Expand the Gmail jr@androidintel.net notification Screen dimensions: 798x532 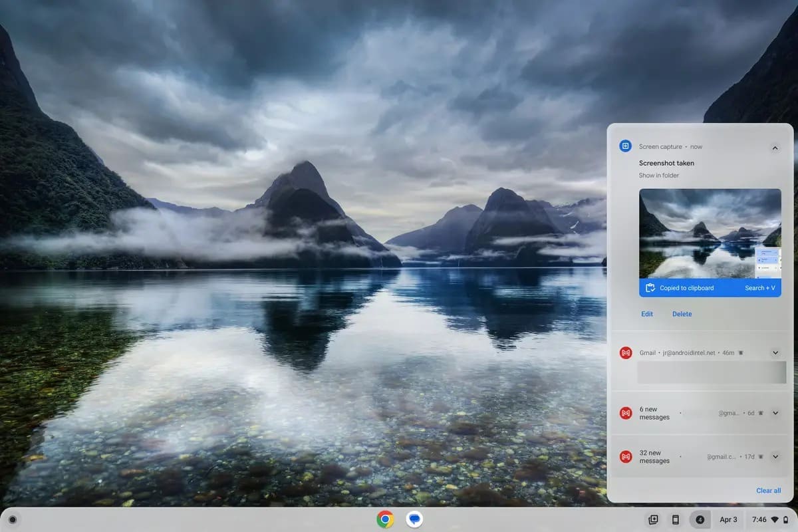pos(775,352)
